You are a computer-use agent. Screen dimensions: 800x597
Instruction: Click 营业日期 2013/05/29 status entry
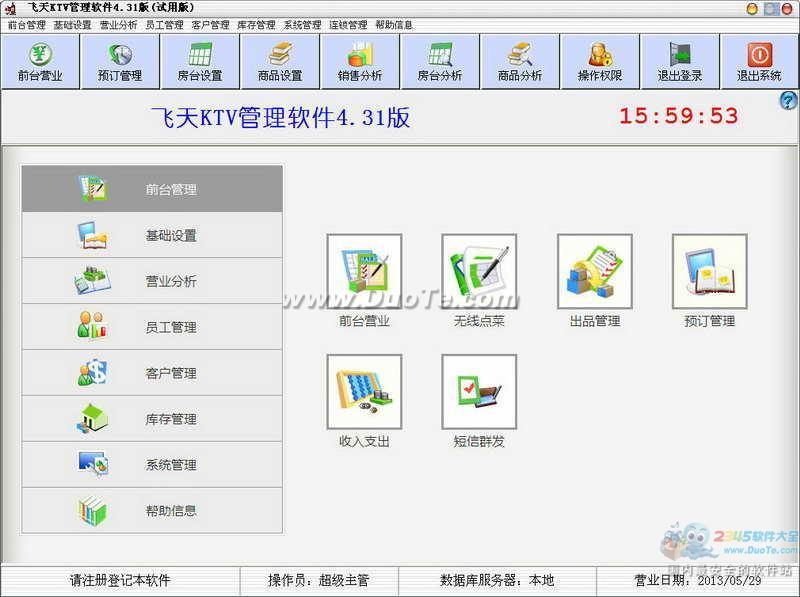point(697,580)
